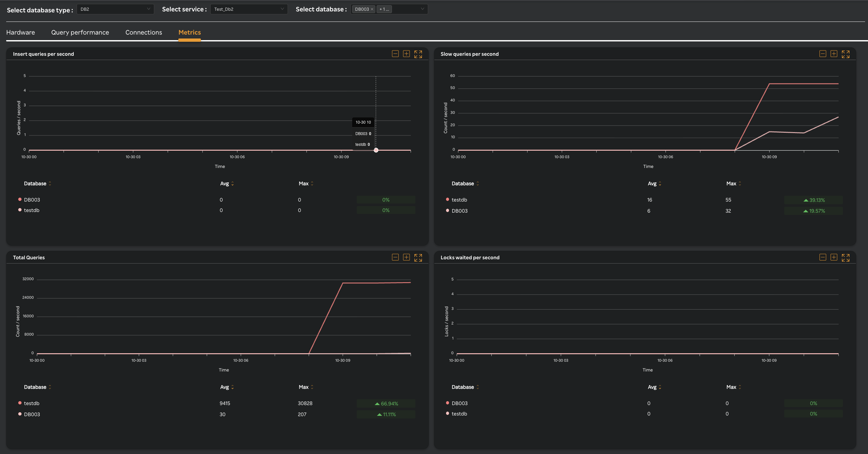This screenshot has height=454, width=868.
Task: Open the Select service dropdown
Action: point(249,9)
